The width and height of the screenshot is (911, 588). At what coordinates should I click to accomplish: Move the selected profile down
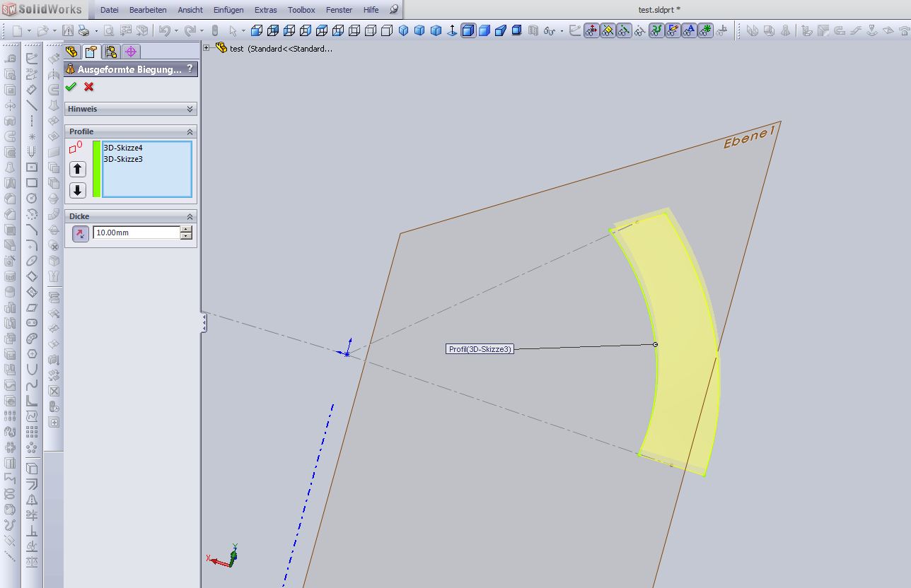[78, 190]
